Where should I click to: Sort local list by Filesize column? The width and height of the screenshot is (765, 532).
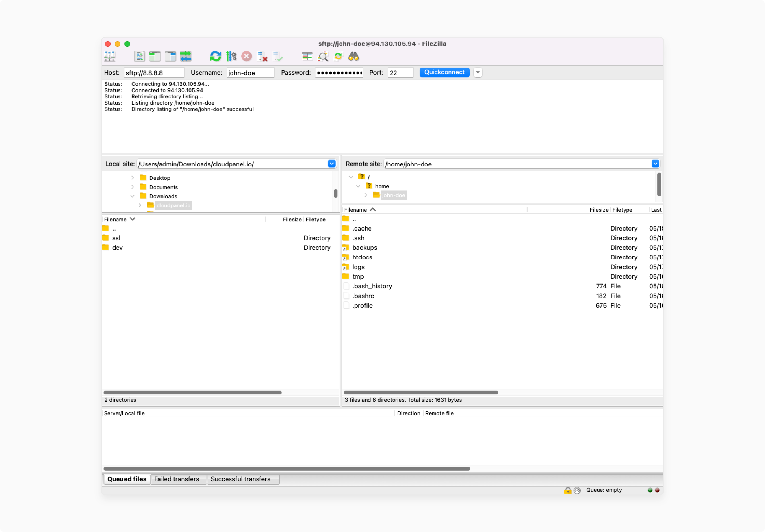285,219
